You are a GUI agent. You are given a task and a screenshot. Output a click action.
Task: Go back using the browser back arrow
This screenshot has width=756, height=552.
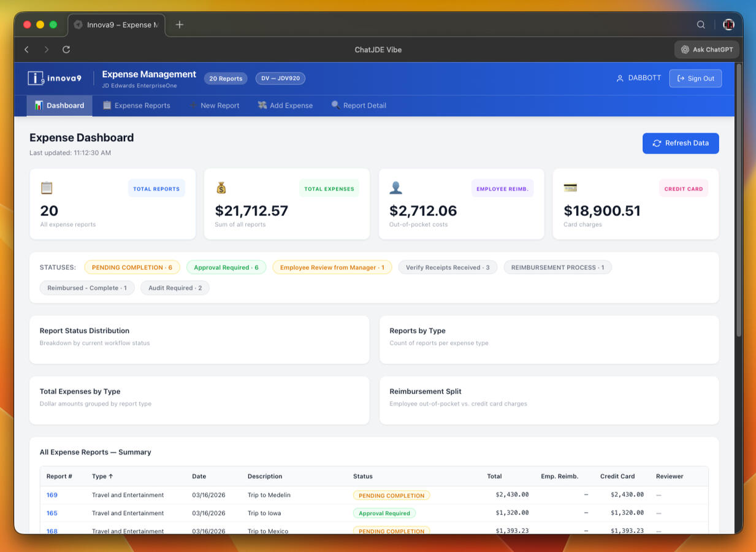coord(27,50)
